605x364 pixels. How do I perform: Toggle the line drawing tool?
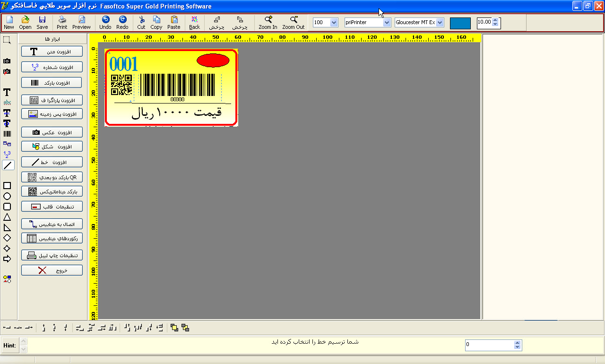click(8, 165)
